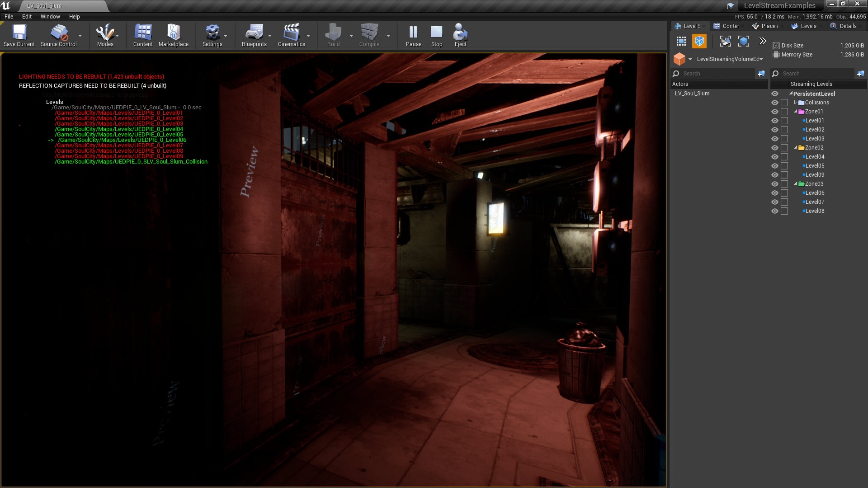Click the Save Current toolbar icon

click(x=19, y=33)
